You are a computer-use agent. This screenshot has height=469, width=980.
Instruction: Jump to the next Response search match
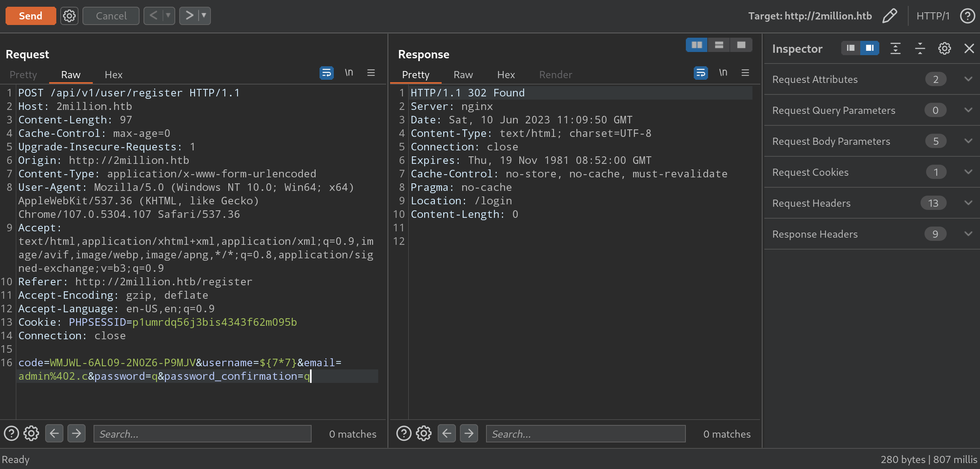click(x=469, y=433)
